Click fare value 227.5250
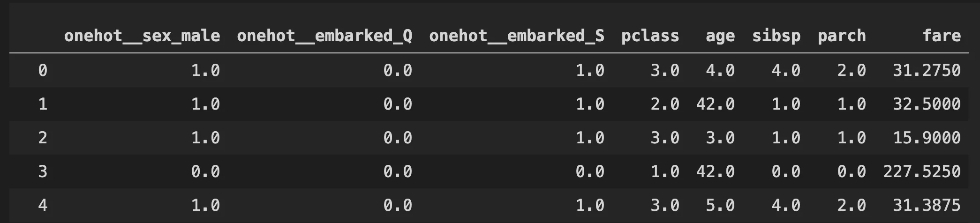 [922, 171]
